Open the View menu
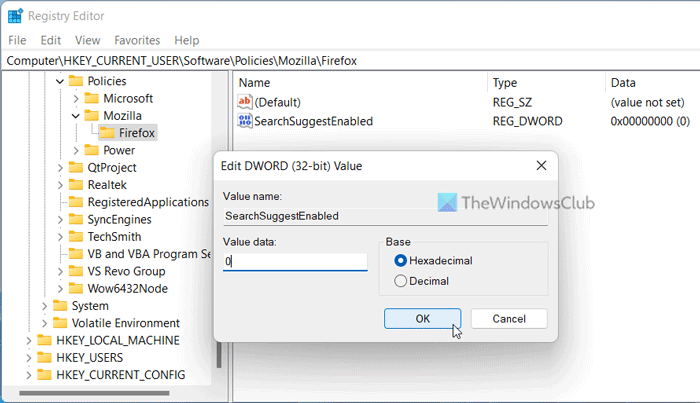Viewport: 700px width, 403px height. click(x=88, y=40)
